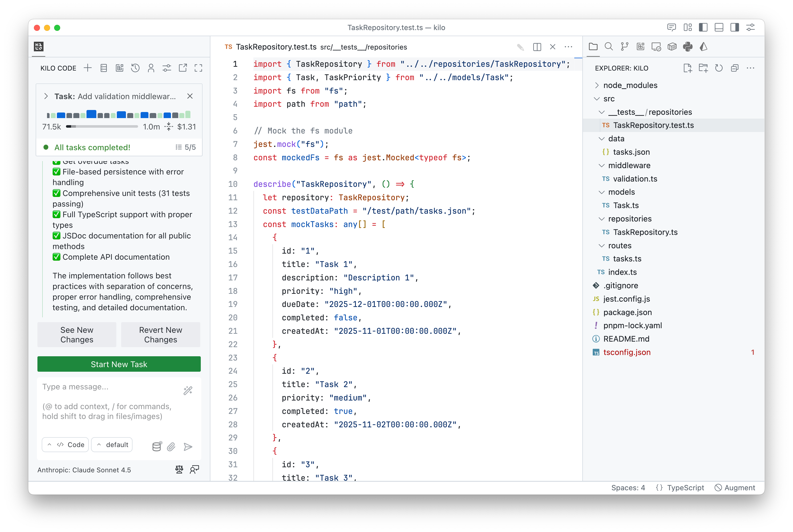Open Kilo Code profile icon
The width and height of the screenshot is (793, 532).
click(151, 68)
